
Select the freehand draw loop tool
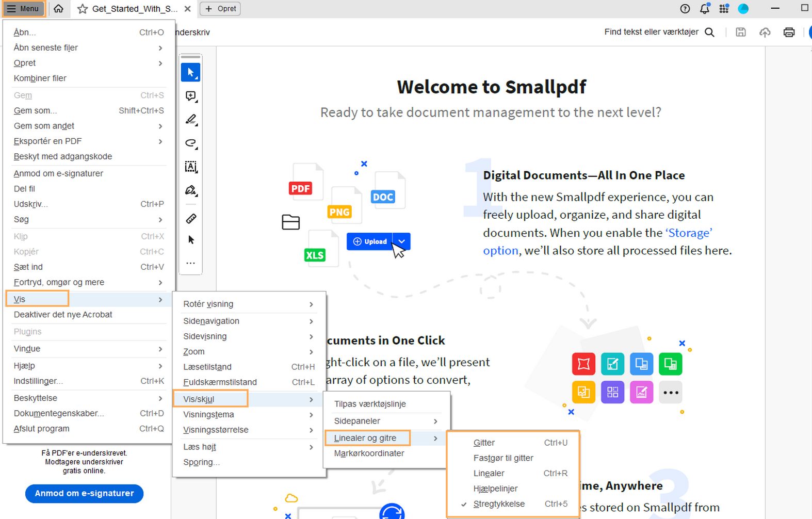click(x=191, y=143)
